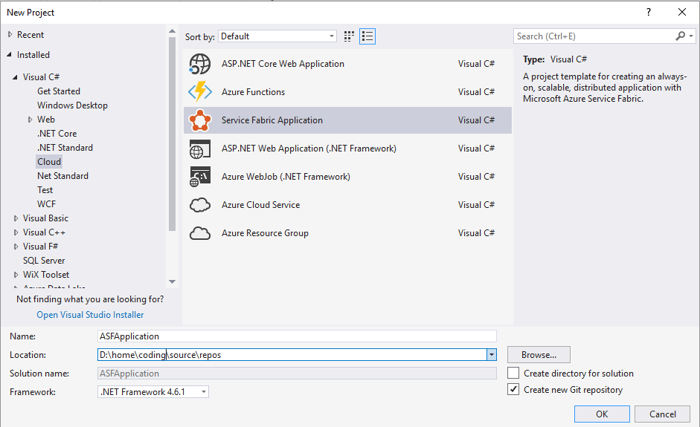The image size is (700, 427).
Task: Expand the Recent node
Action: 10,34
